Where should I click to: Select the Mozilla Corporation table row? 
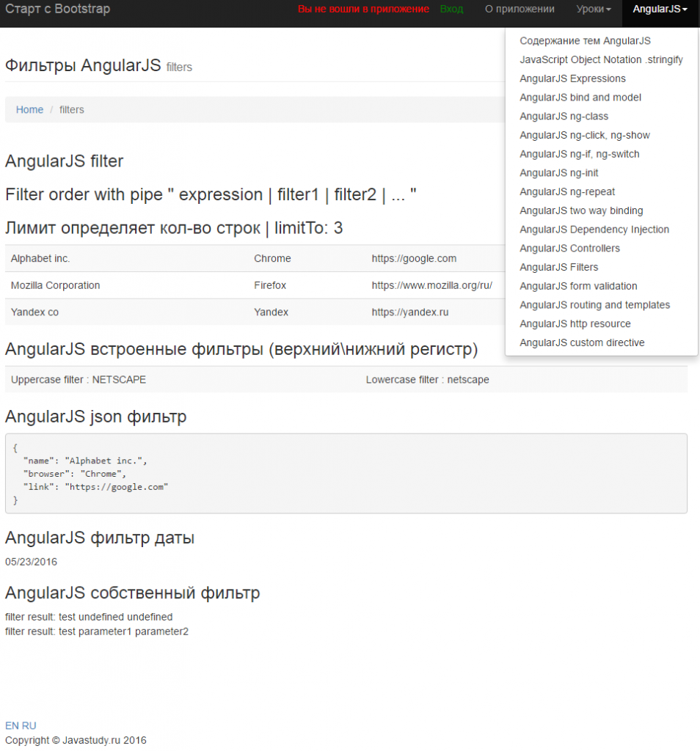tap(220, 285)
